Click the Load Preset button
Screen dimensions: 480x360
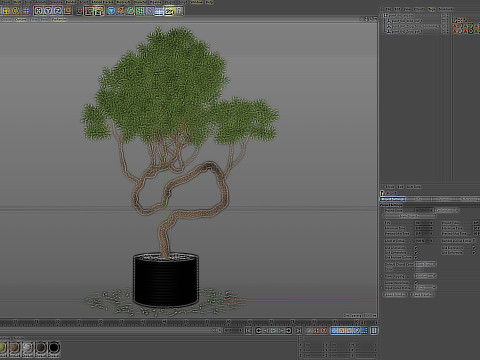(395, 295)
